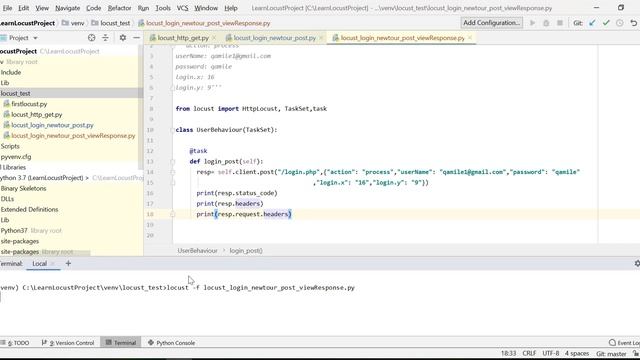Open the Edit menu
Viewport: 640px width, 360px height.
point(24,8)
